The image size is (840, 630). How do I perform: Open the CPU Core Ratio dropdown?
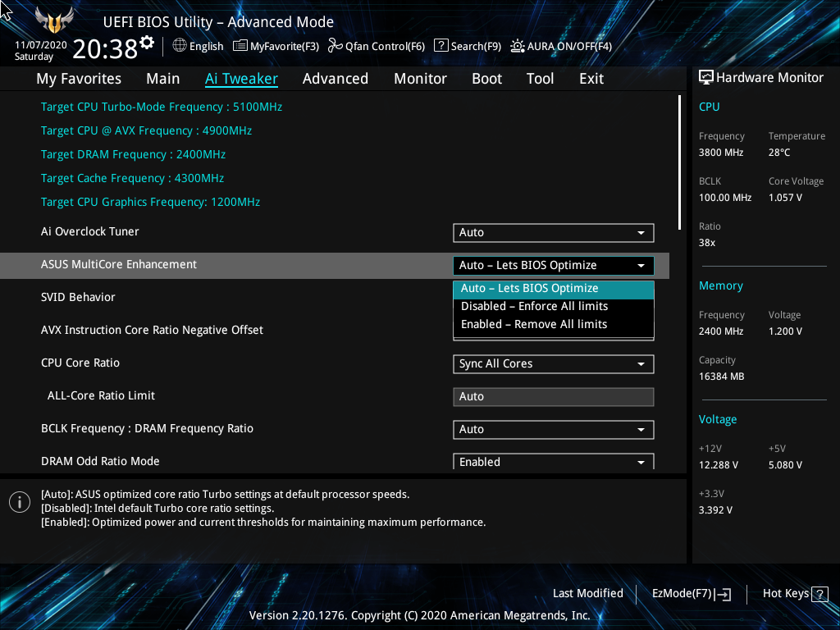coord(554,363)
